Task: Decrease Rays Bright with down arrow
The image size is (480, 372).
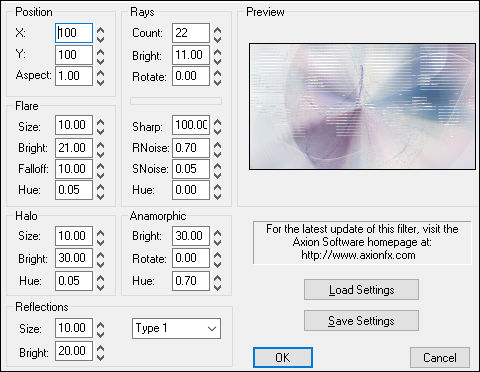Action: [x=217, y=61]
